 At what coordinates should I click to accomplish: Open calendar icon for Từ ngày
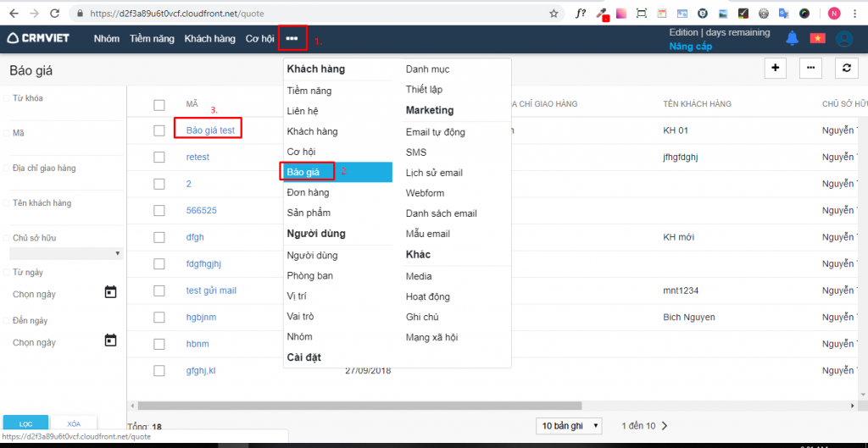[110, 292]
